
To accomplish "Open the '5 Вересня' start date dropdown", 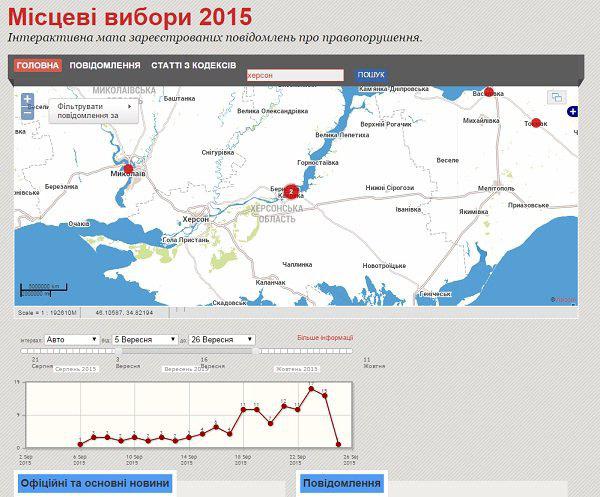I will (x=145, y=340).
